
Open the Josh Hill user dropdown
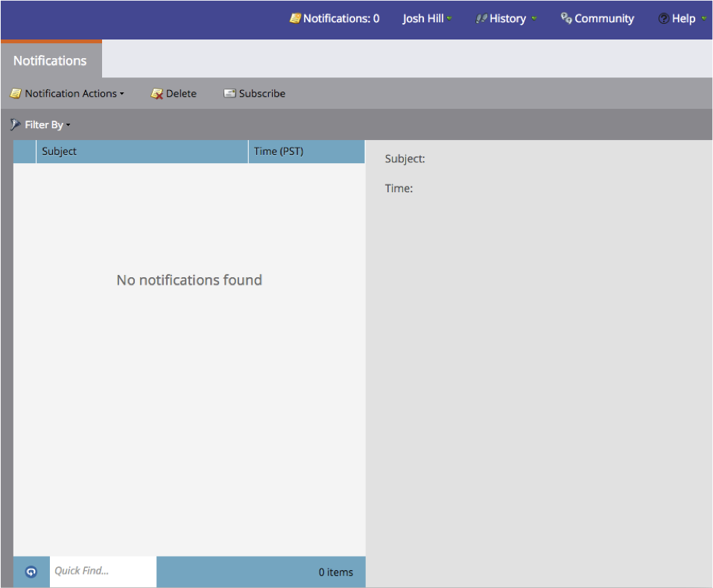pyautogui.click(x=427, y=19)
